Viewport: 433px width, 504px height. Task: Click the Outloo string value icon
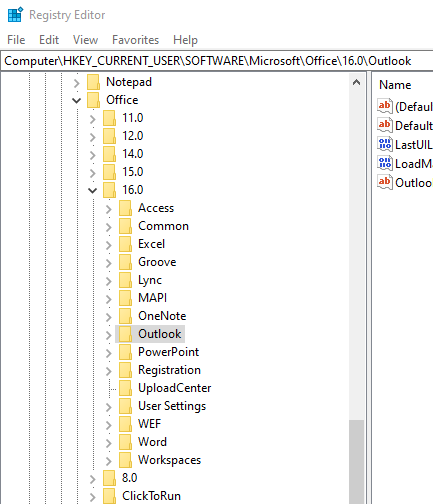(x=385, y=182)
